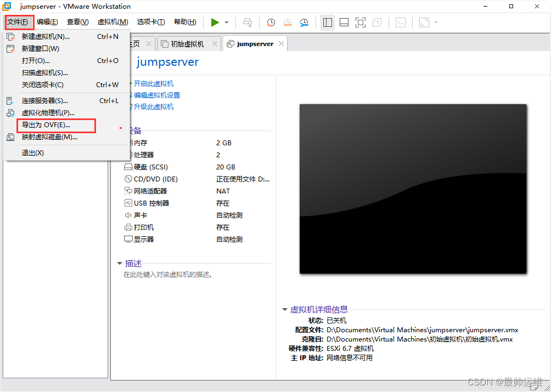Choose 新建窗口(W) from the menu
This screenshot has height=392, width=551.
67,49
